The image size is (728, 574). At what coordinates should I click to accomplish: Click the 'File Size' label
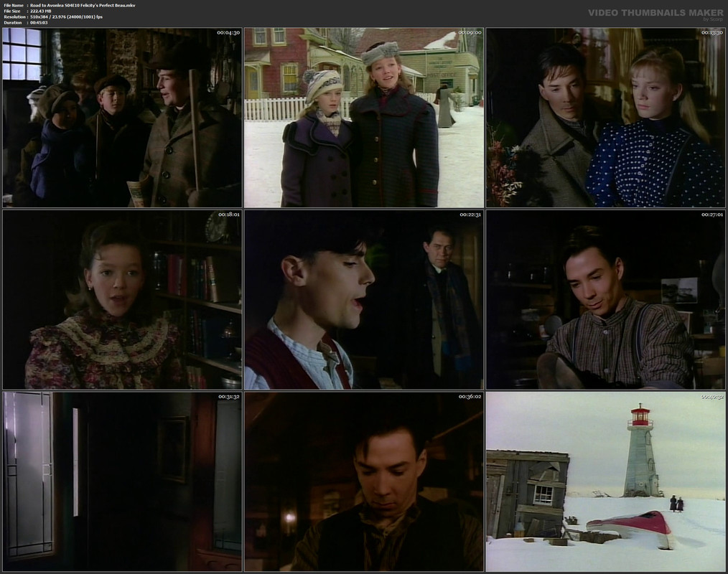coord(12,11)
